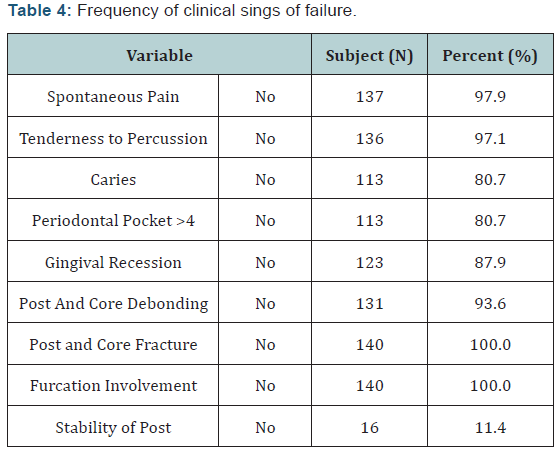Select the Stability of Post label

click(x=113, y=427)
